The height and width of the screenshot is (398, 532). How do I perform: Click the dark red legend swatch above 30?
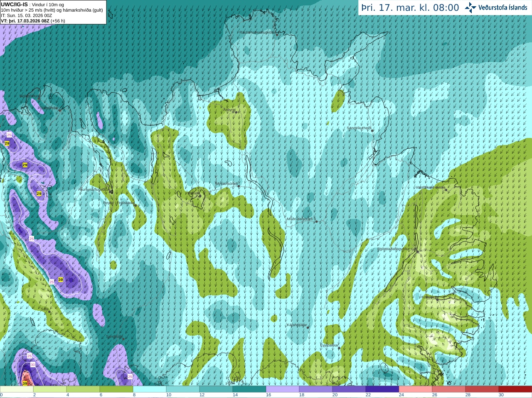click(515, 389)
